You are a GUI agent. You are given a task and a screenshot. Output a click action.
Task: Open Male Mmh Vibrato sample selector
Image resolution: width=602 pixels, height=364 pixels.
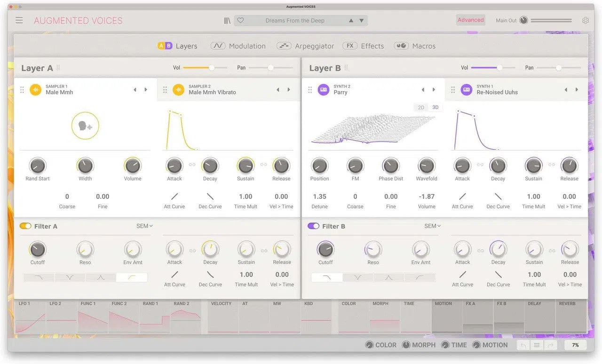(212, 92)
